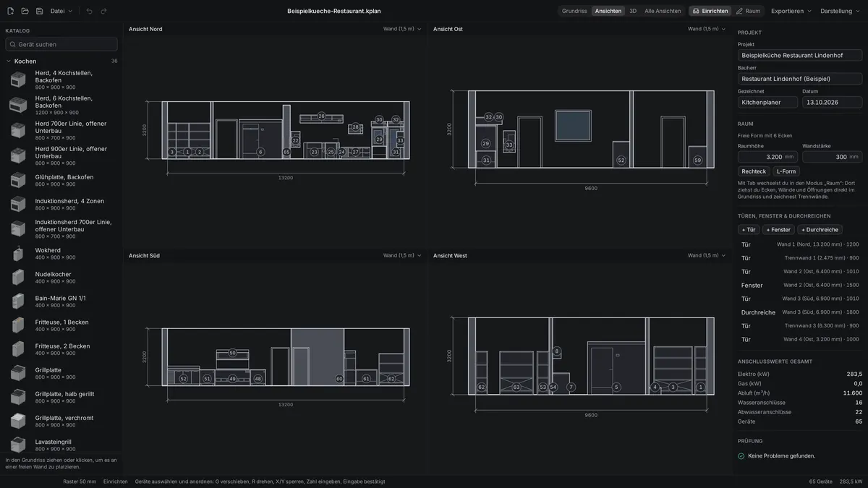This screenshot has height=488, width=868.
Task: Focus the Gerät suchen search field
Action: [x=61, y=44]
